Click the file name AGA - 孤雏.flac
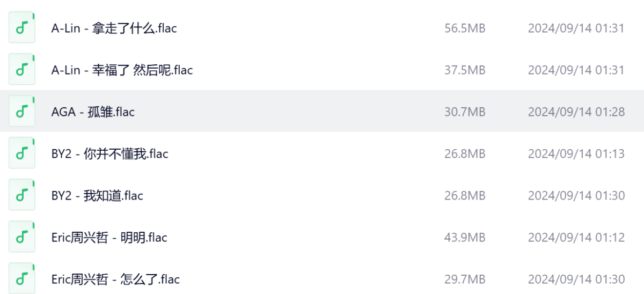Viewport: 644px width, 294px height. click(x=93, y=112)
